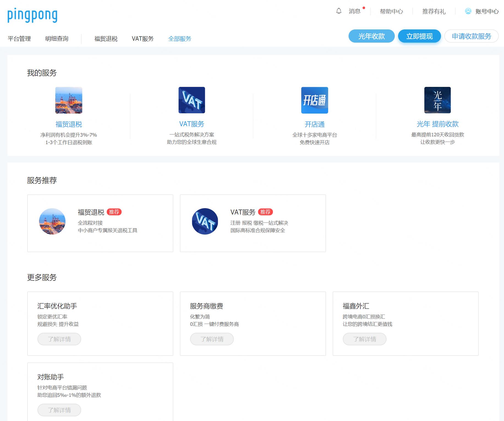Click red 推荐 badge beside VAT服务
This screenshot has width=504, height=421.
point(265,212)
